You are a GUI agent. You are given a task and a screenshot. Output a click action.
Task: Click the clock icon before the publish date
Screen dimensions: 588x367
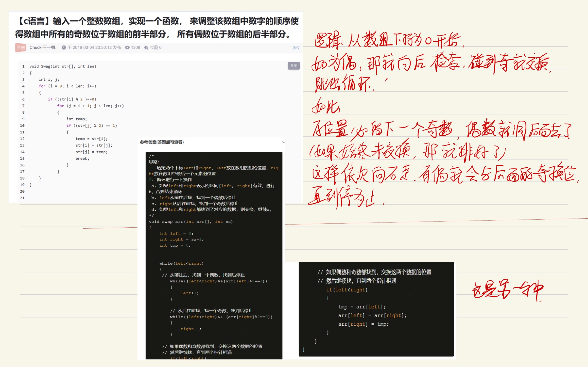(64, 48)
